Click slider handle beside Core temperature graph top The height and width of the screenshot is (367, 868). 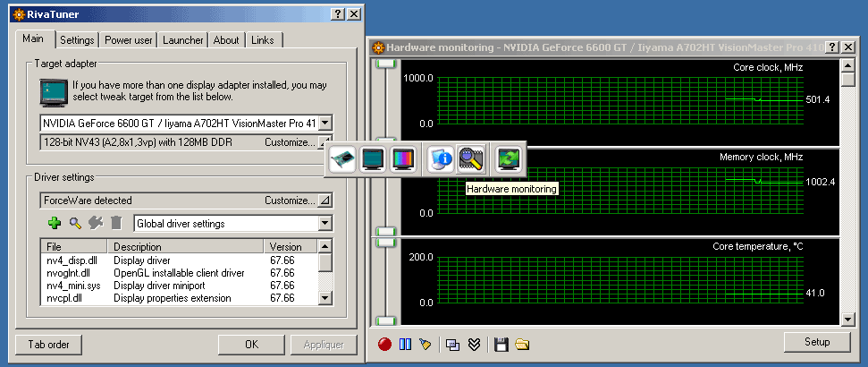coord(386,243)
